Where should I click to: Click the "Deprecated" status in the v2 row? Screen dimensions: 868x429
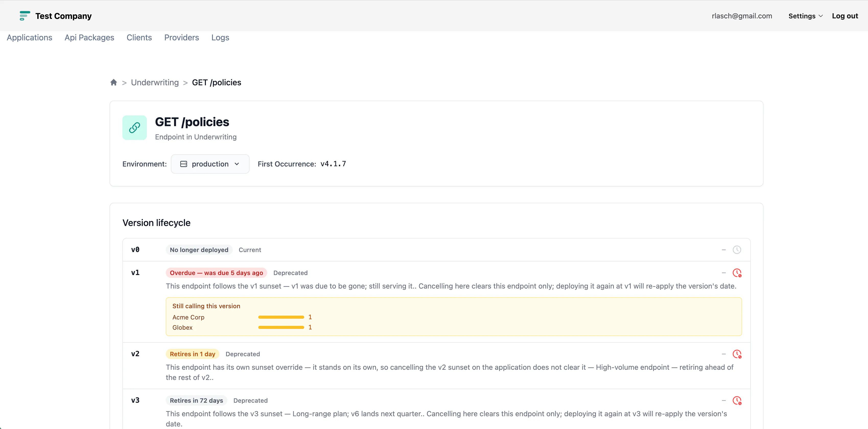pos(243,354)
